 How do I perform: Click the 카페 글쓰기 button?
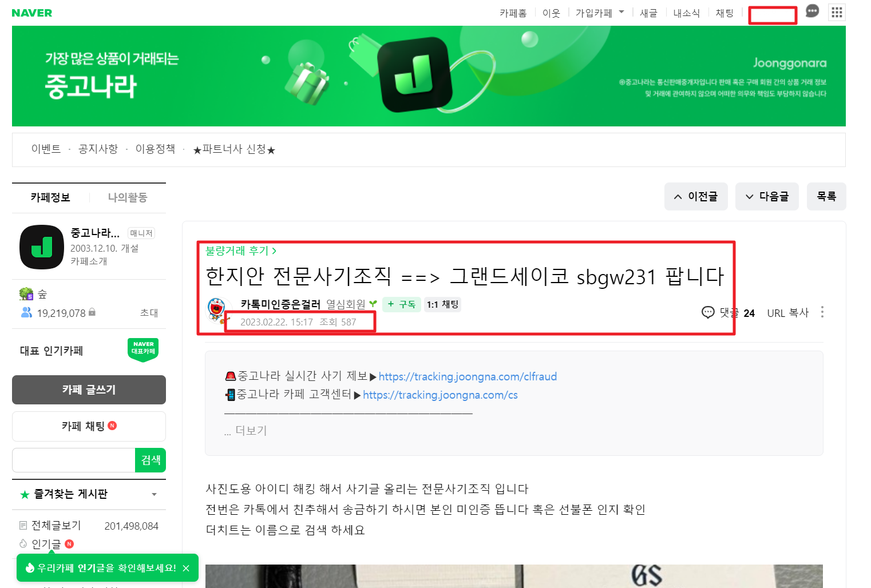point(89,390)
